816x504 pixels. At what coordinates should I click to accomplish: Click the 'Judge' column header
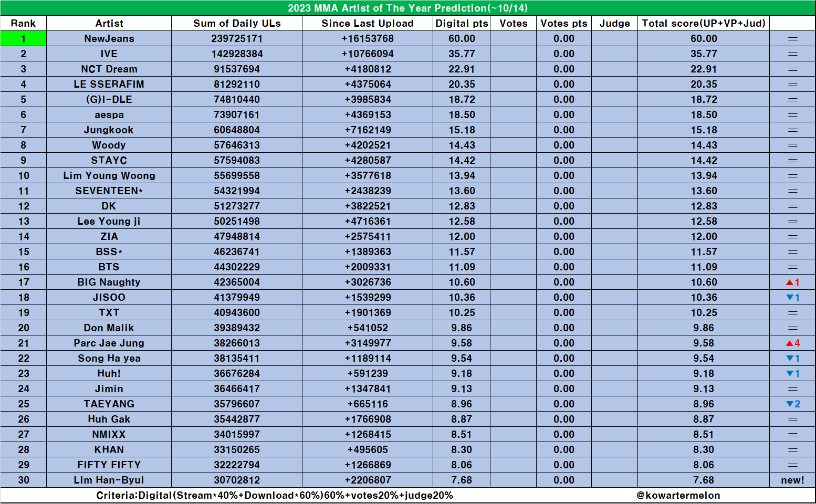pyautogui.click(x=615, y=23)
